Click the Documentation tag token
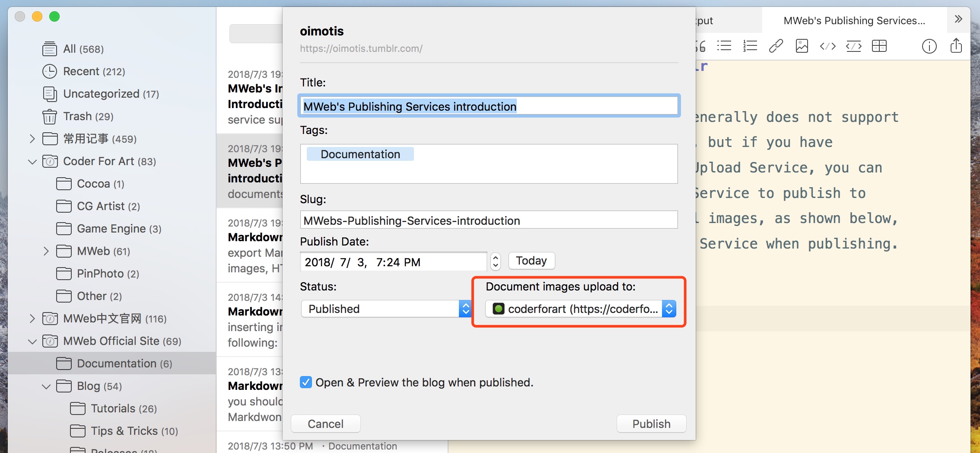Image resolution: width=980 pixels, height=453 pixels. [360, 154]
